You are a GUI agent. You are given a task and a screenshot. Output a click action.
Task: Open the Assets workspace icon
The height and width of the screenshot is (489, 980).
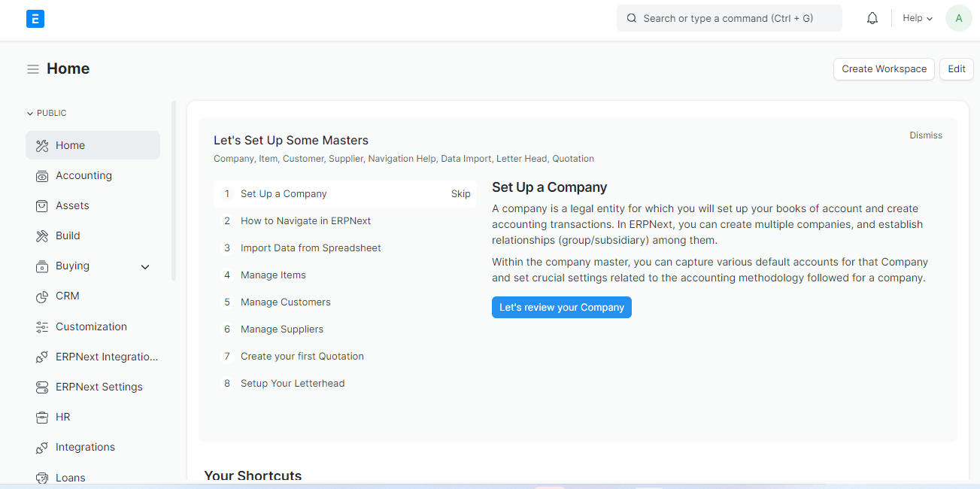pyautogui.click(x=42, y=206)
